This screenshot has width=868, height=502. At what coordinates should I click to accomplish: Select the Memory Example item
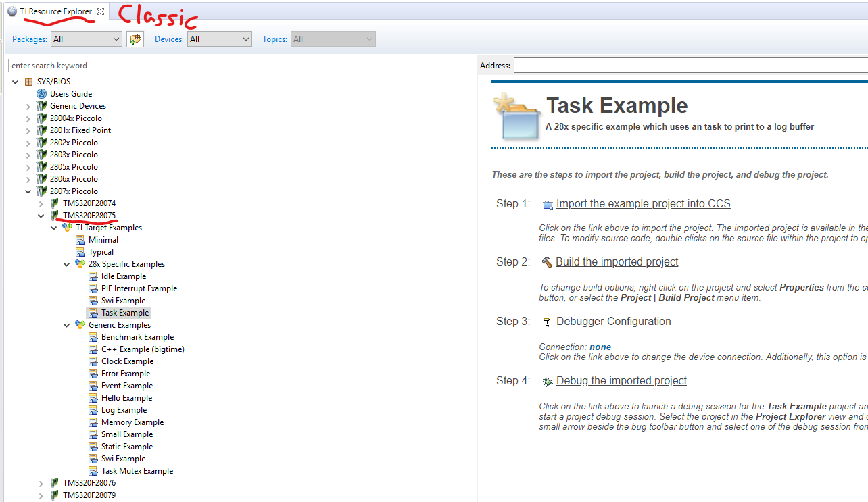pos(132,422)
